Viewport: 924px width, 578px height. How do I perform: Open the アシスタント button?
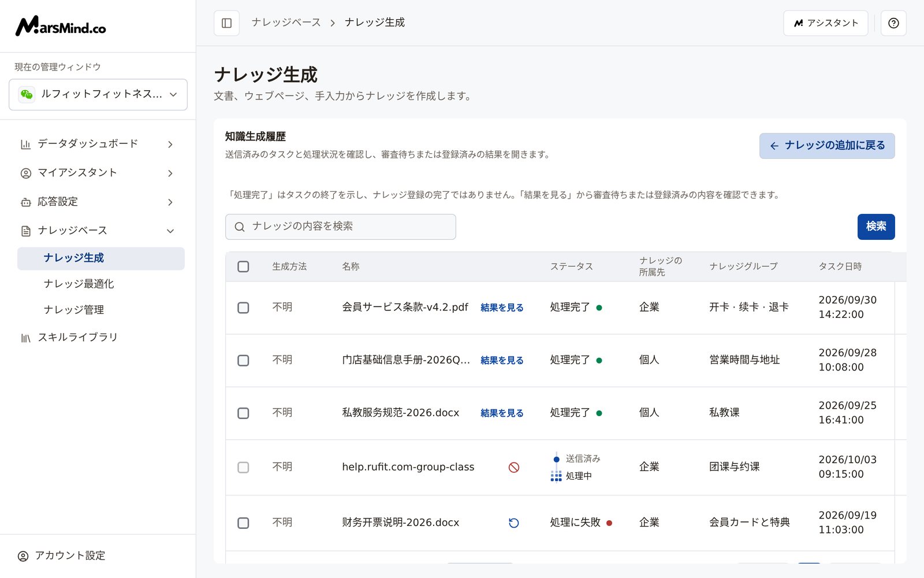[826, 23]
